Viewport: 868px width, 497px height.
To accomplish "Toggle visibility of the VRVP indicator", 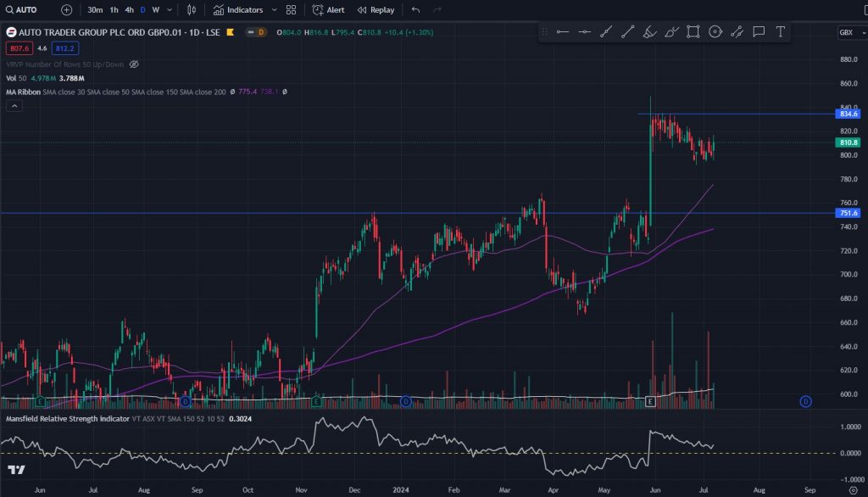I will tap(134, 64).
